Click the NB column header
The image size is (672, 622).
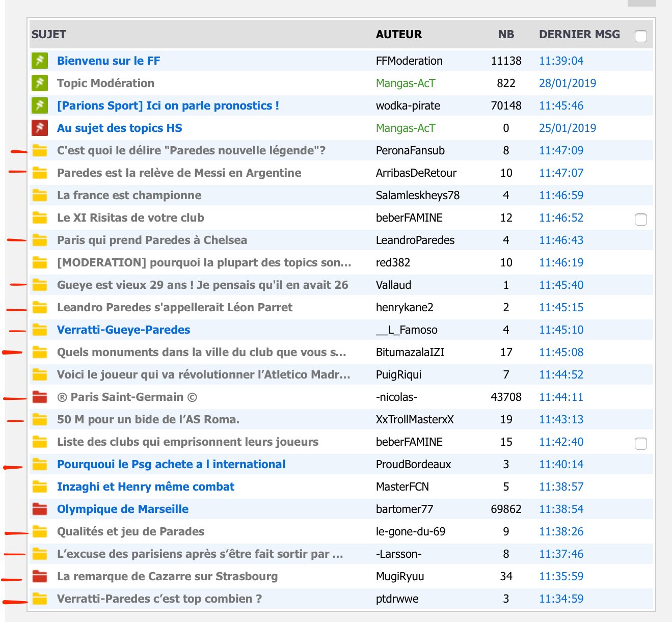pyautogui.click(x=506, y=34)
